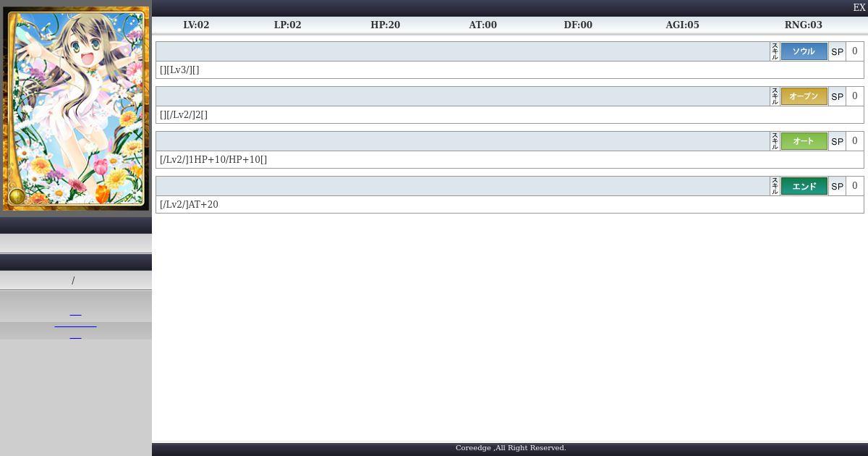Click the SP value 0 in the オート row
Screen dimensions: 868x456
pyautogui.click(x=855, y=141)
